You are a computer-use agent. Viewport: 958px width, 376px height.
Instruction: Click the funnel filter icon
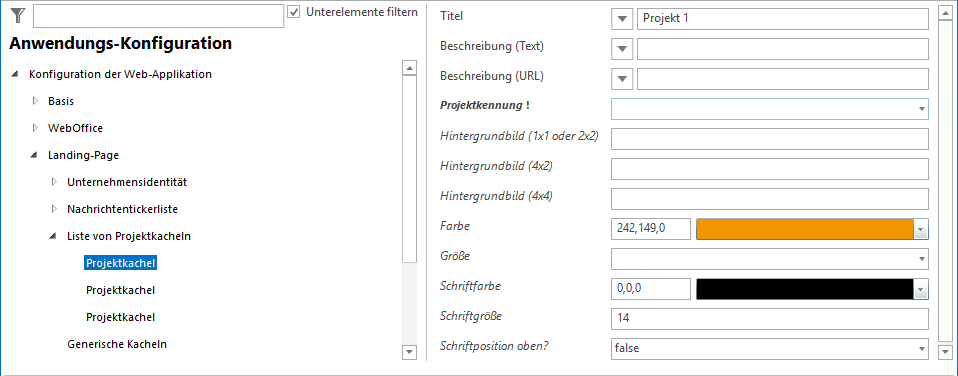18,17
